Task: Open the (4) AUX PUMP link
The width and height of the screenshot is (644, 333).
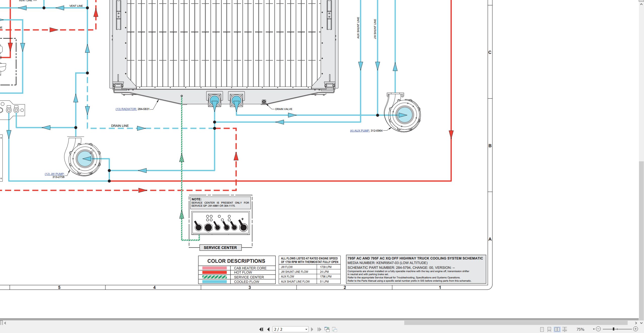Action: (360, 131)
